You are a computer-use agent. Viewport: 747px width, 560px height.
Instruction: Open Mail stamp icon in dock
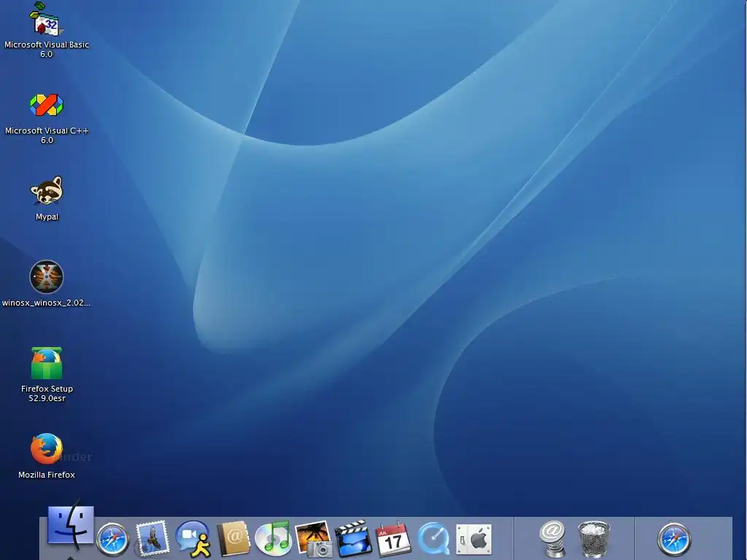(x=152, y=539)
